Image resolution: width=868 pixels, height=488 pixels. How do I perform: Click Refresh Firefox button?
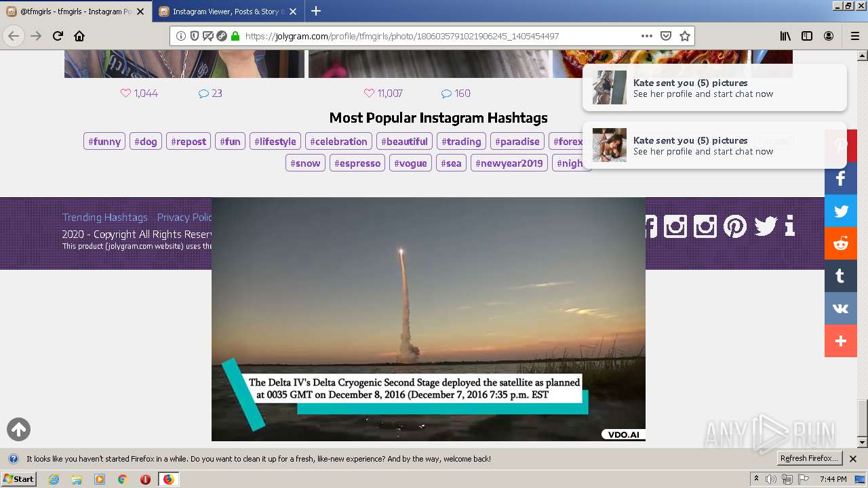tap(810, 459)
